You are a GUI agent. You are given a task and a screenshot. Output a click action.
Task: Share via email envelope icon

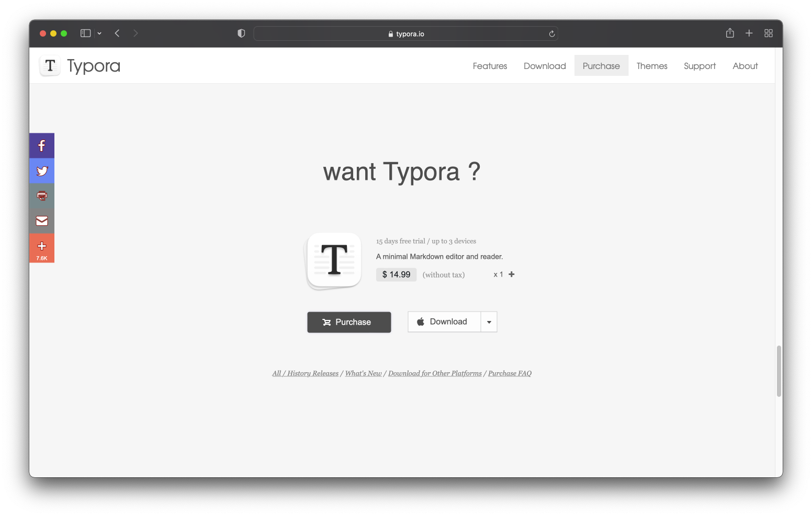42,221
